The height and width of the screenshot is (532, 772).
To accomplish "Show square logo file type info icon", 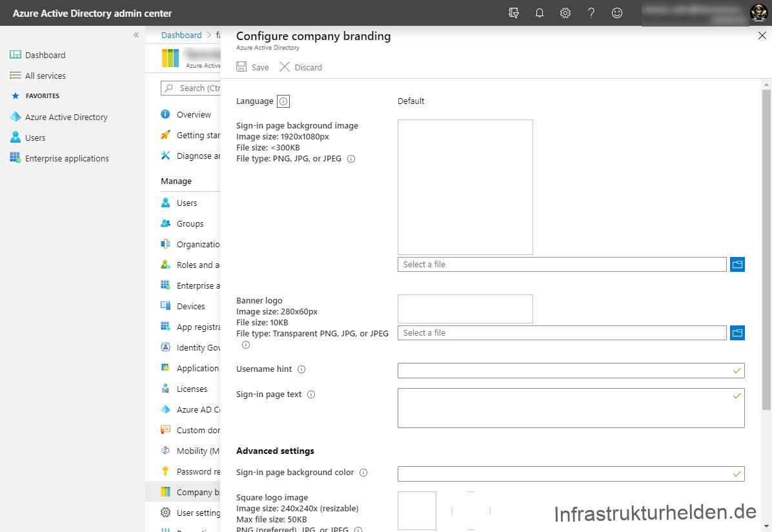I will [x=358, y=529].
